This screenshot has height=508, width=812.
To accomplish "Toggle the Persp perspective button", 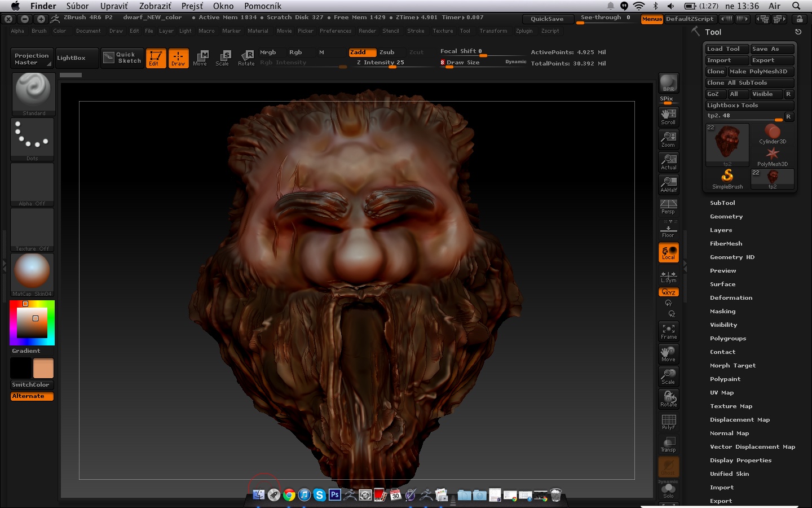I will 668,207.
